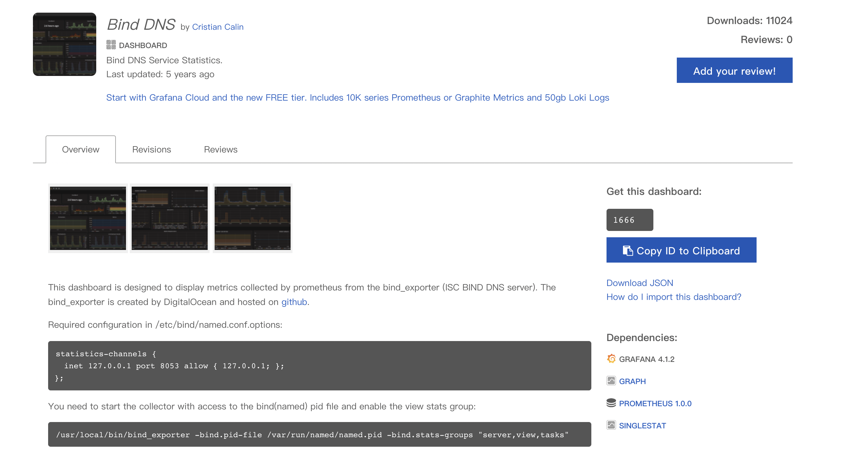Viewport: 868px width, 460px height.
Task: Follow the github link in the description
Action: pos(294,302)
